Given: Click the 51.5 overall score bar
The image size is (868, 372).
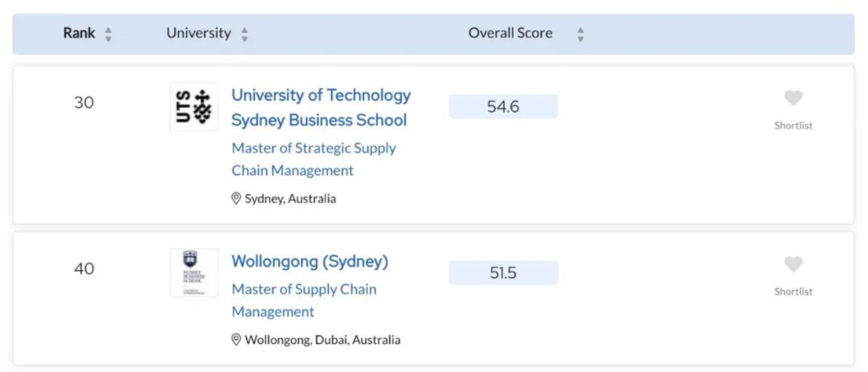Looking at the screenshot, I should tap(503, 273).
